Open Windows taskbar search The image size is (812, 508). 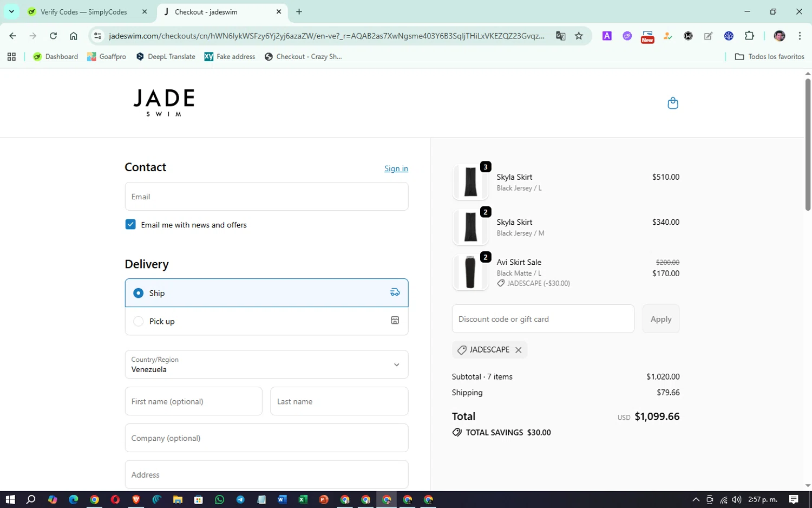click(31, 499)
